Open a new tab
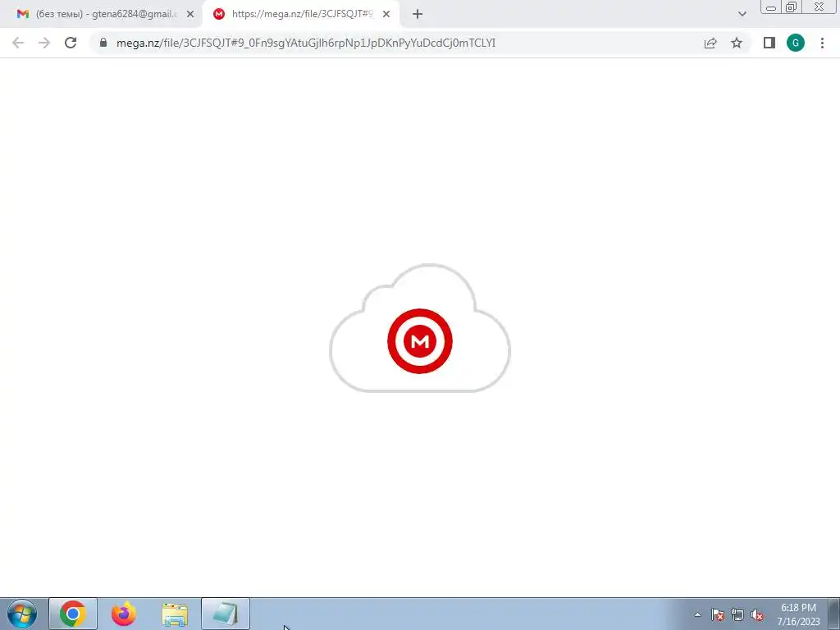840x630 pixels. click(x=418, y=15)
